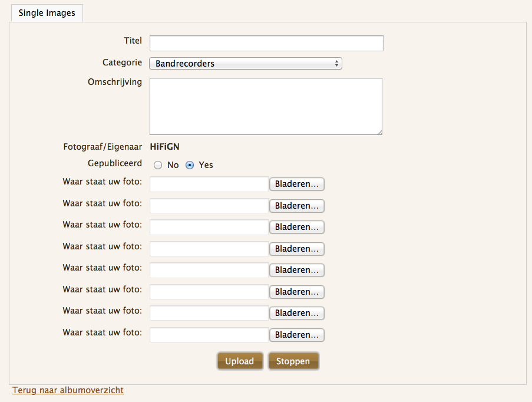Switch to the Single Images tab
This screenshot has height=402, width=532.
click(47, 13)
